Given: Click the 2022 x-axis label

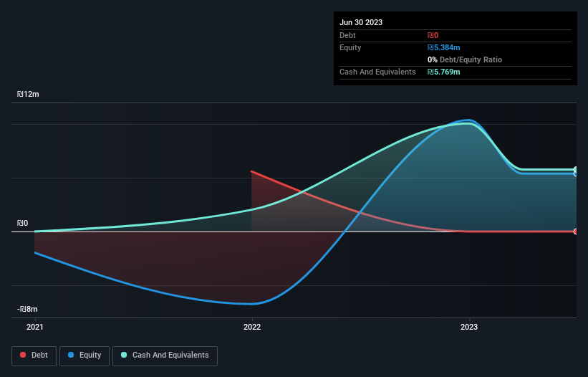Looking at the screenshot, I should [252, 327].
